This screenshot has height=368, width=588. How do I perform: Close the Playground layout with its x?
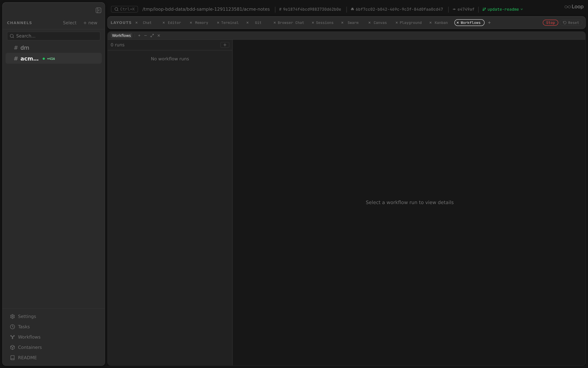tap(397, 23)
